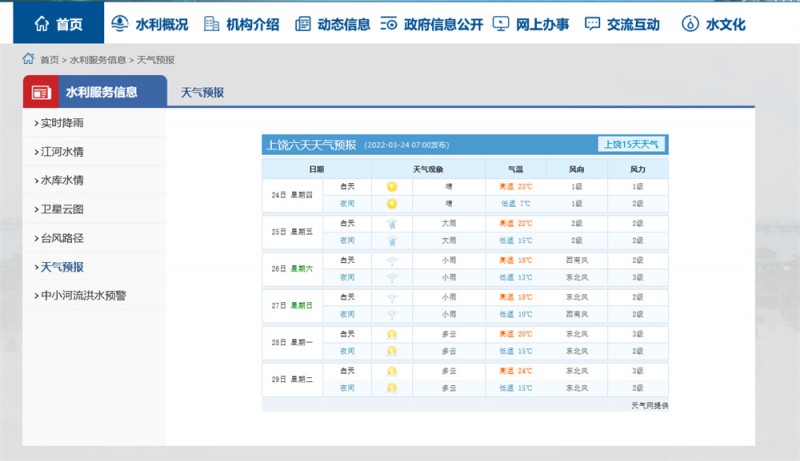Click the cloudy icon for 28日 夜间
The image size is (800, 461).
(x=392, y=351)
